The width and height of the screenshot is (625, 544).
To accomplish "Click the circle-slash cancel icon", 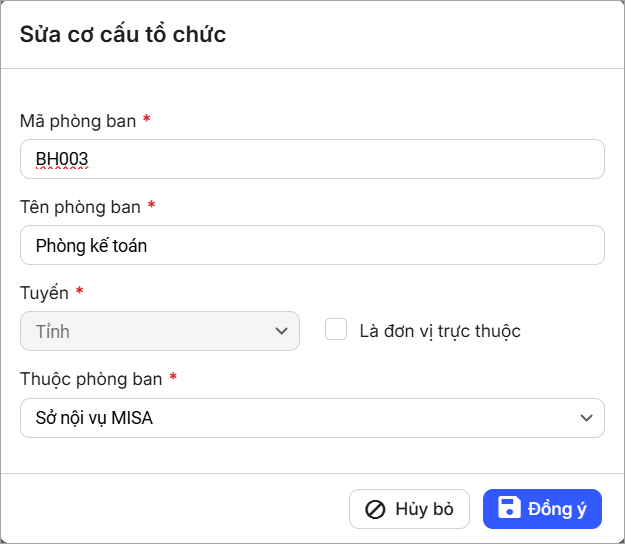I will (x=375, y=509).
